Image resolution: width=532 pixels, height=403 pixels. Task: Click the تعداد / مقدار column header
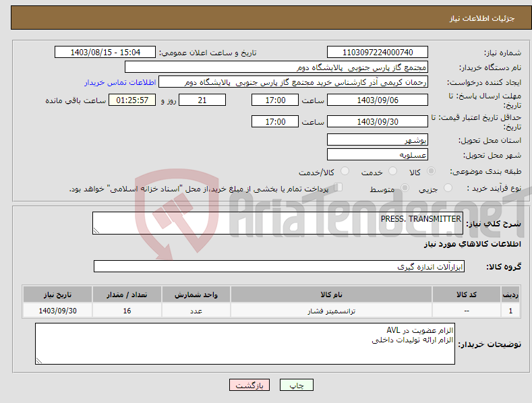coord(127,294)
